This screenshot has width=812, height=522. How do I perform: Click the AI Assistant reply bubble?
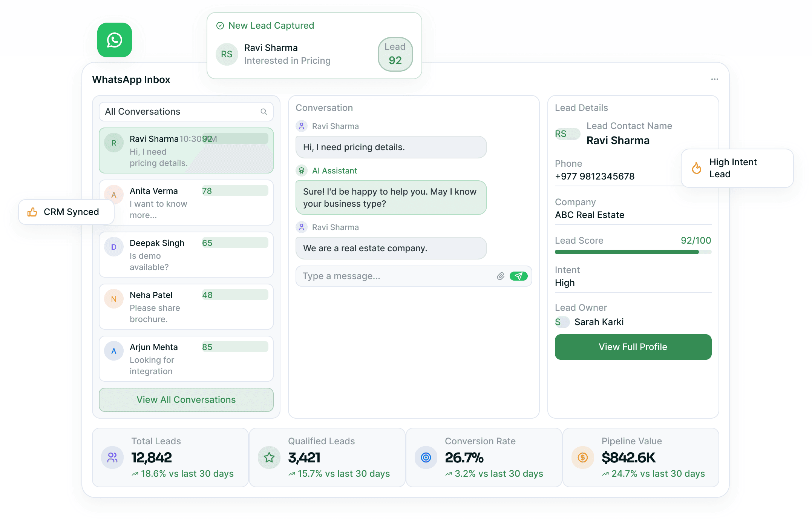point(391,198)
